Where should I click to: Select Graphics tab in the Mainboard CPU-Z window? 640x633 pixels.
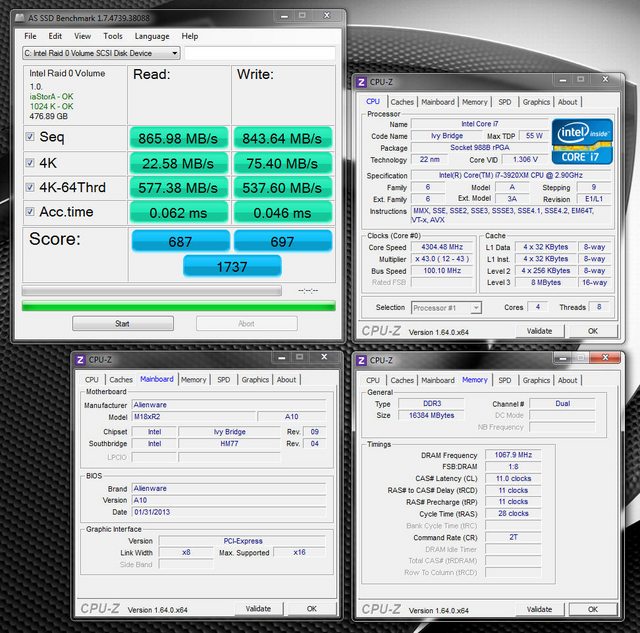click(255, 380)
